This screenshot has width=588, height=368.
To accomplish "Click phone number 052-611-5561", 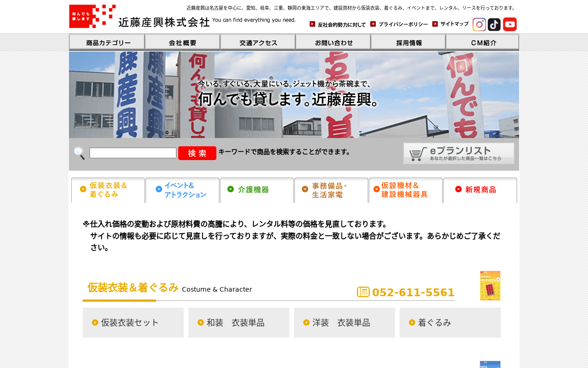I will click(x=413, y=293).
